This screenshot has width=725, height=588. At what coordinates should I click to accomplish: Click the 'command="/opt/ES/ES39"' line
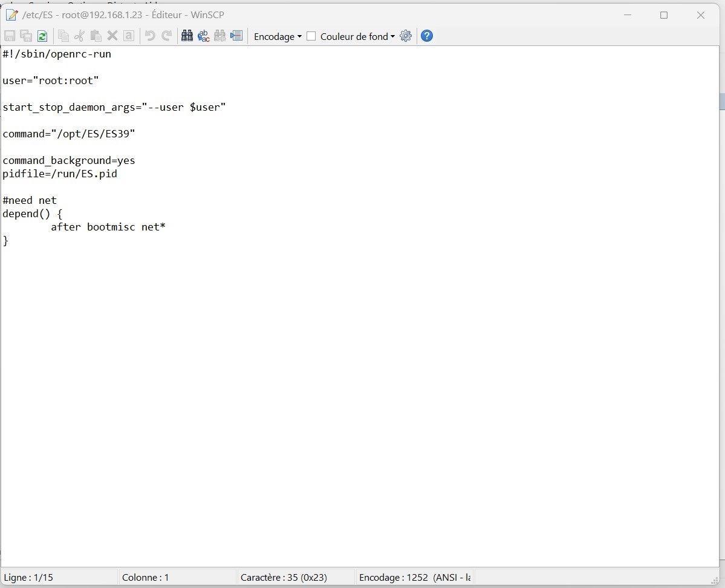click(69, 134)
